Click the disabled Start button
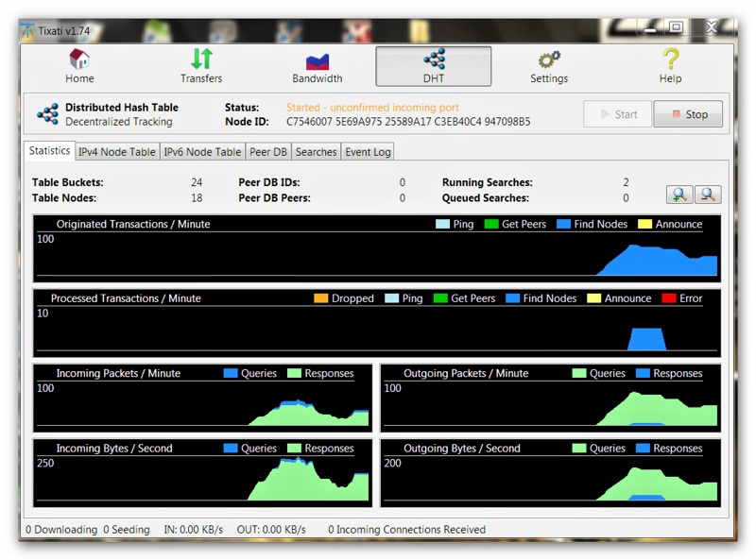This screenshot has width=756, height=560. tap(618, 114)
